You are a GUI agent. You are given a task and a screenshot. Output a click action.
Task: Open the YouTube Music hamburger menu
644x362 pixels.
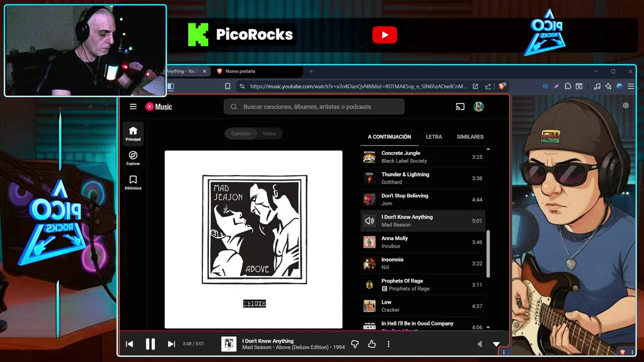(x=133, y=107)
